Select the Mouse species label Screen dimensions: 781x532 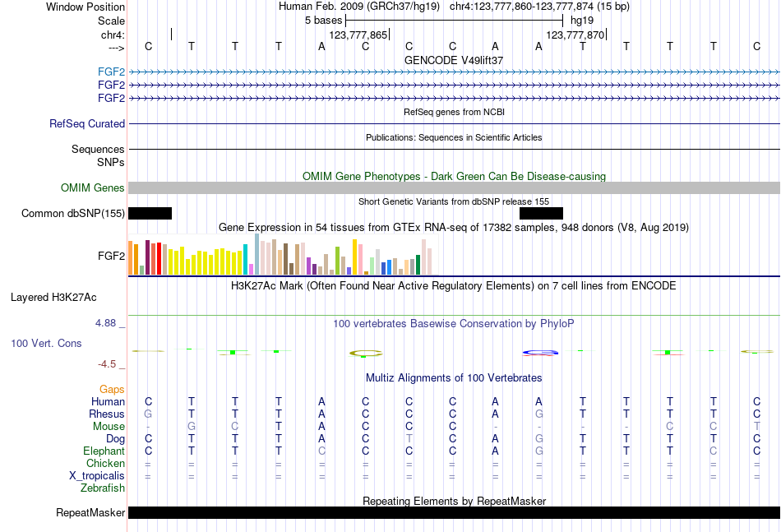pos(109,427)
